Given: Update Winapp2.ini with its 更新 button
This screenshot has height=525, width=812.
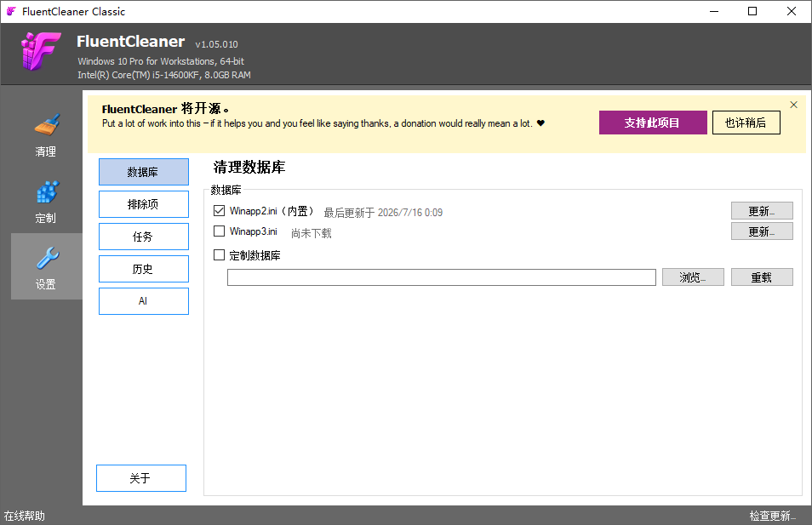Looking at the screenshot, I should click(x=762, y=211).
